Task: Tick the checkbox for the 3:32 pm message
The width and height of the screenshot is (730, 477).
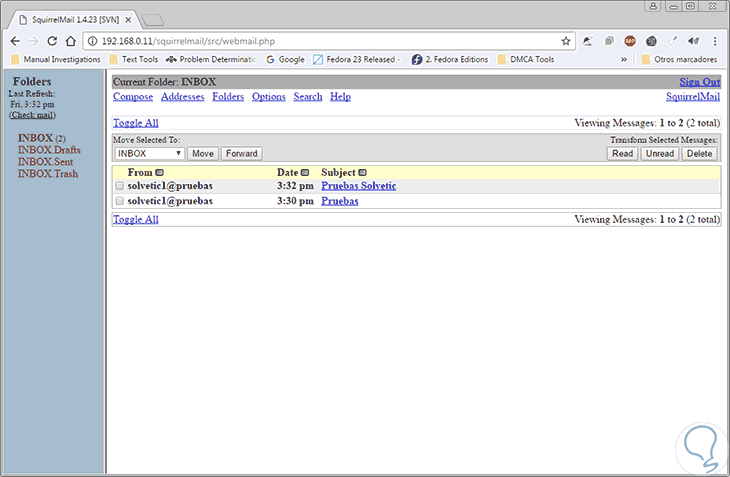Action: [120, 186]
